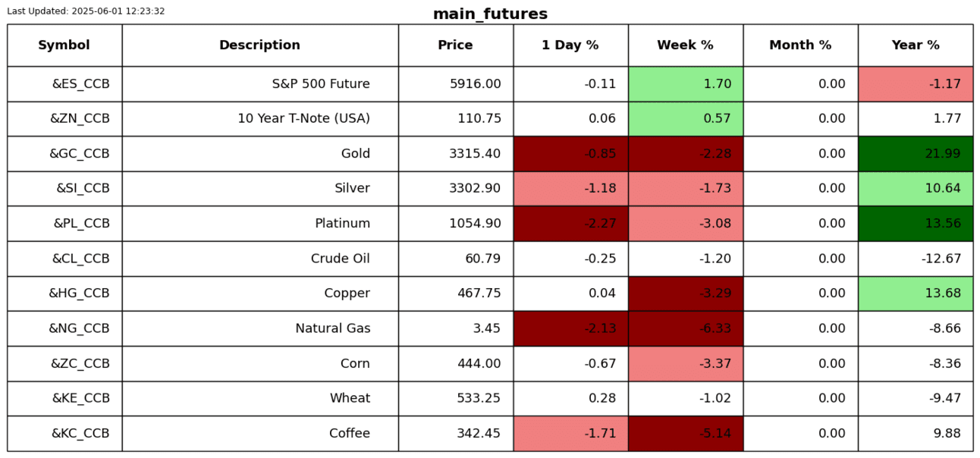This screenshot has width=980, height=458.
Task: Click Natural Gas dark red Week % cell
Action: click(x=685, y=328)
